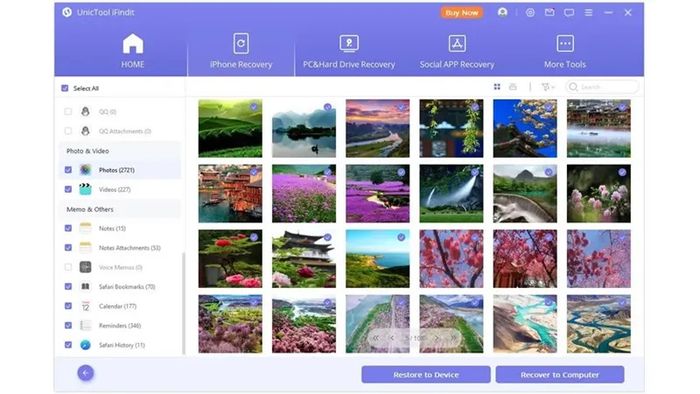Select the Reminders (346) category label
The image size is (700, 394).
pos(120,326)
